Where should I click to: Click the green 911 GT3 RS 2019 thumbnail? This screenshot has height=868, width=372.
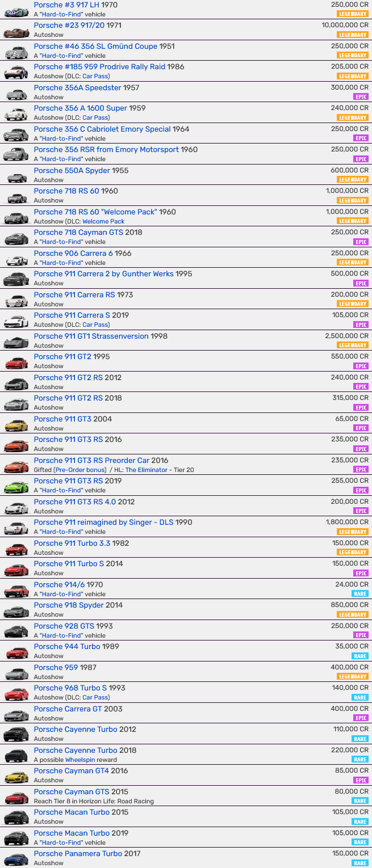point(16,486)
